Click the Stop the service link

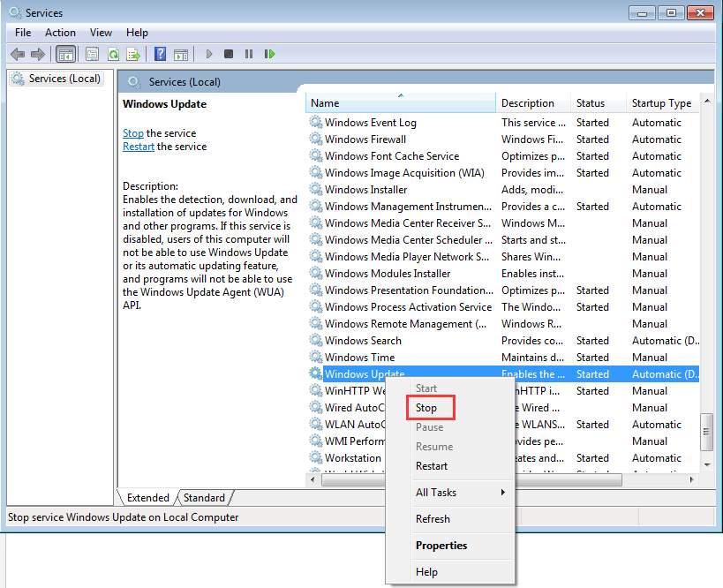(132, 133)
